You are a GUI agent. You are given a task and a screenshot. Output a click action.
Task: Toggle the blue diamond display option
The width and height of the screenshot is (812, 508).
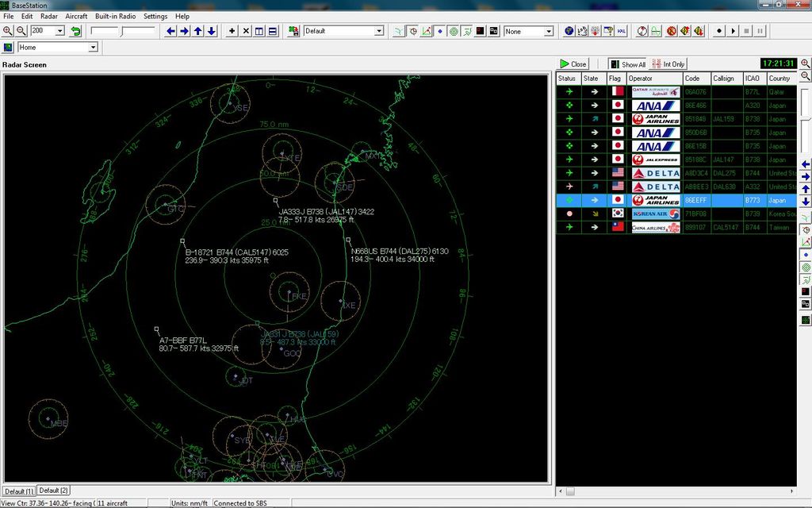pos(440,31)
